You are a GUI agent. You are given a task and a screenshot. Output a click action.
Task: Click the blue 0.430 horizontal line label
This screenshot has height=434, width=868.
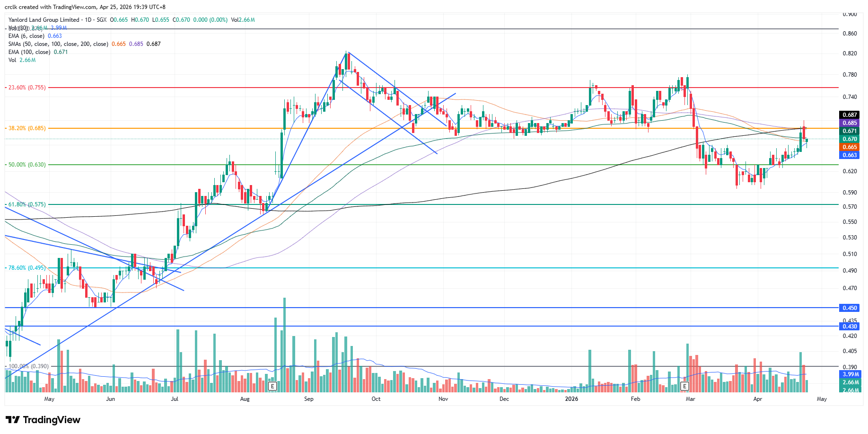(x=850, y=327)
